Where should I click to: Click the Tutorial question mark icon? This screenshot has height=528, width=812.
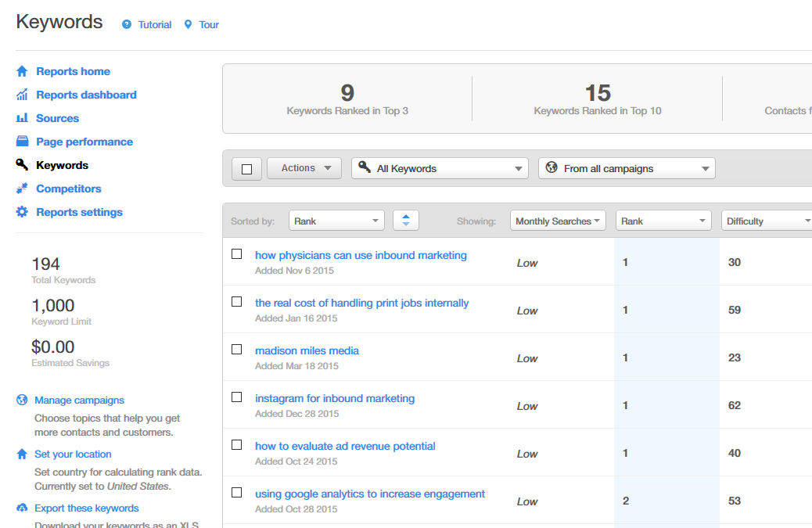click(x=127, y=24)
